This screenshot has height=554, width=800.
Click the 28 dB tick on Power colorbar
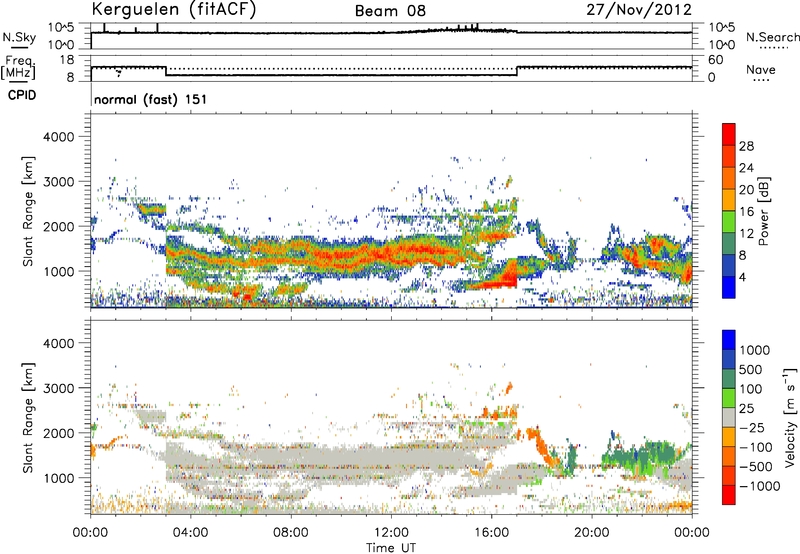point(746,146)
